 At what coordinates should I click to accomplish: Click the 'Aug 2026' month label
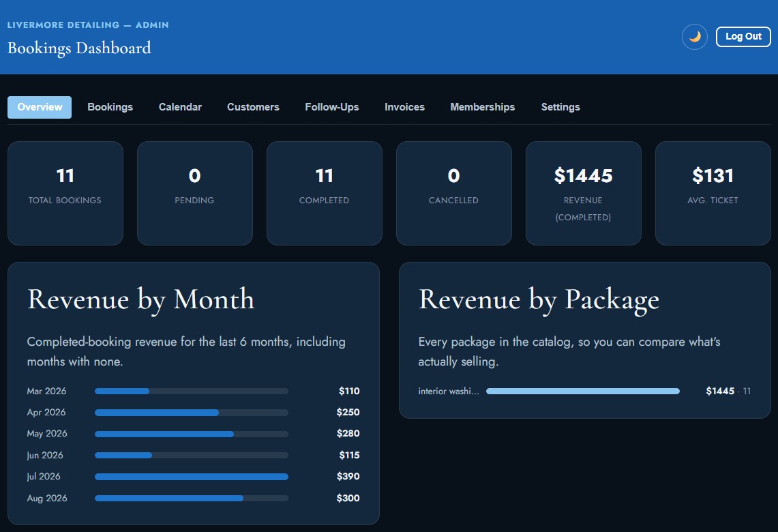point(47,498)
